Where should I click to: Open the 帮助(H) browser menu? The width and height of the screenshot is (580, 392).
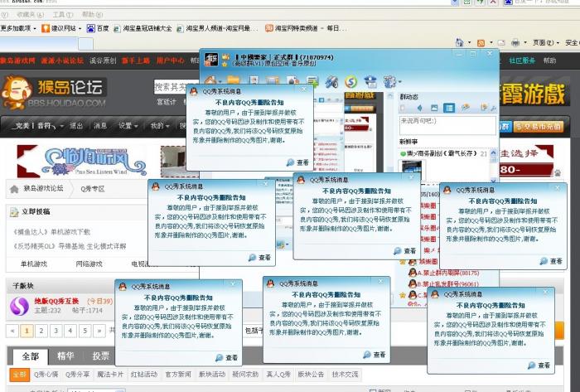[92, 14]
